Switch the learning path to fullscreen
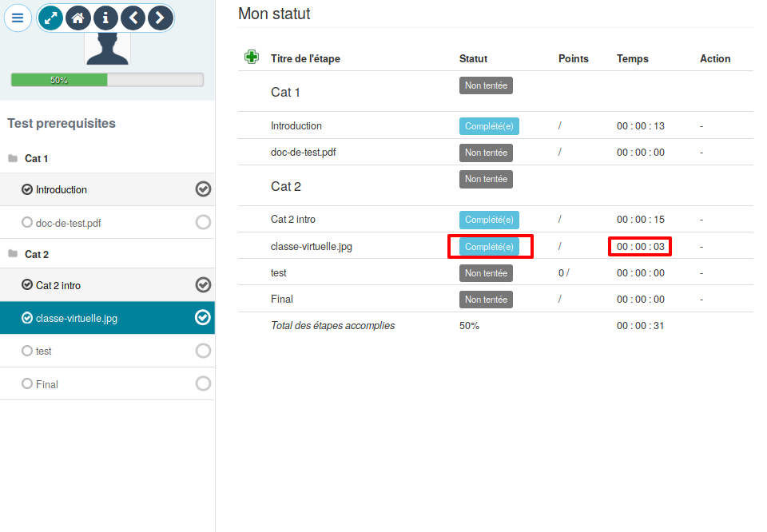 (50, 18)
